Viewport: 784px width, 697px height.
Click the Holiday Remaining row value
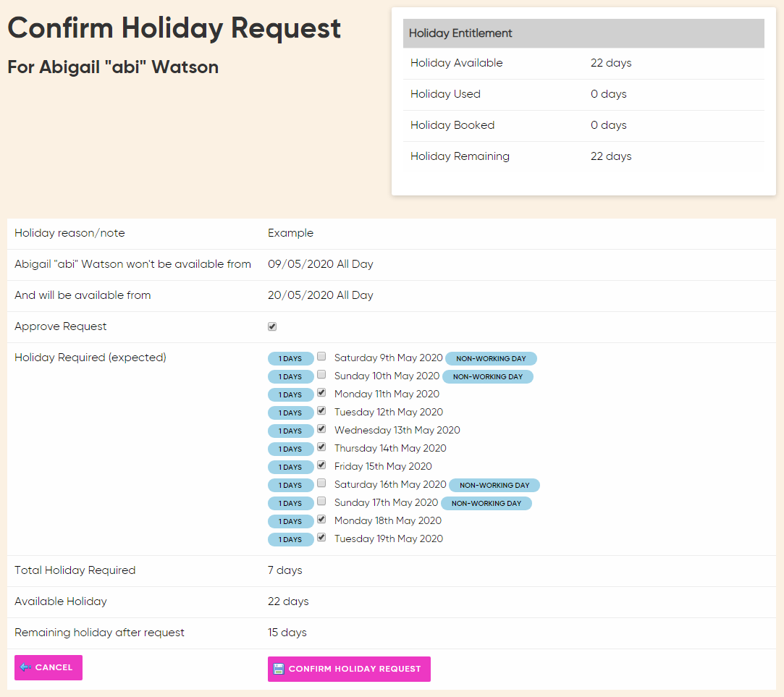[611, 156]
